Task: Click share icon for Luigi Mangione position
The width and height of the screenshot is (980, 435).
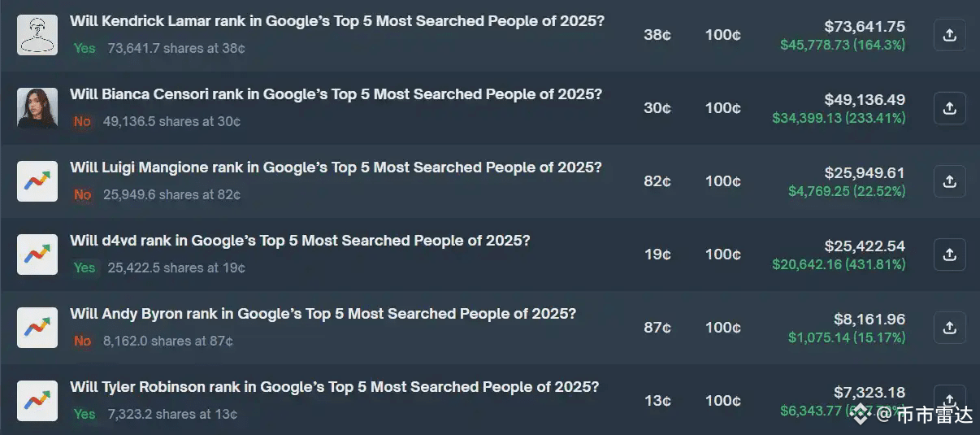Action: click(x=949, y=181)
